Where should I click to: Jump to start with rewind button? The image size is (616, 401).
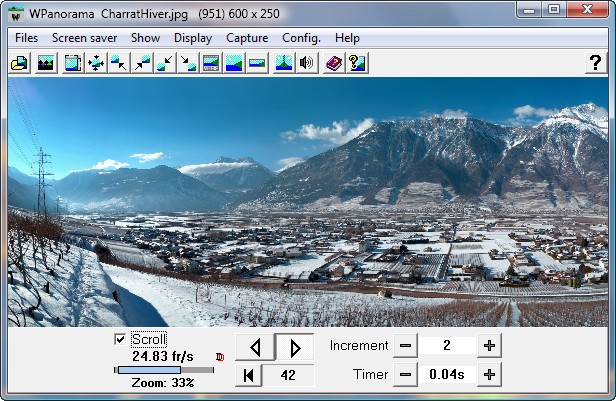click(x=248, y=375)
